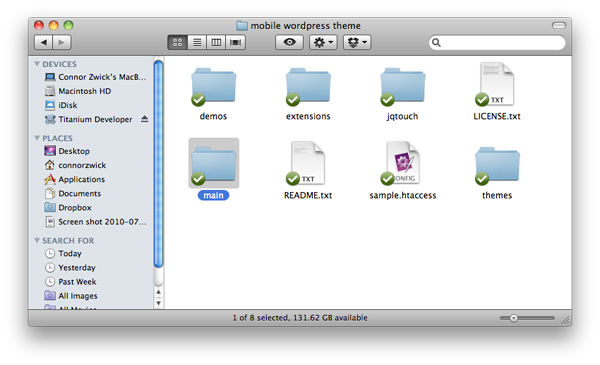
Task: Select the extensions folder icon
Action: 308,86
